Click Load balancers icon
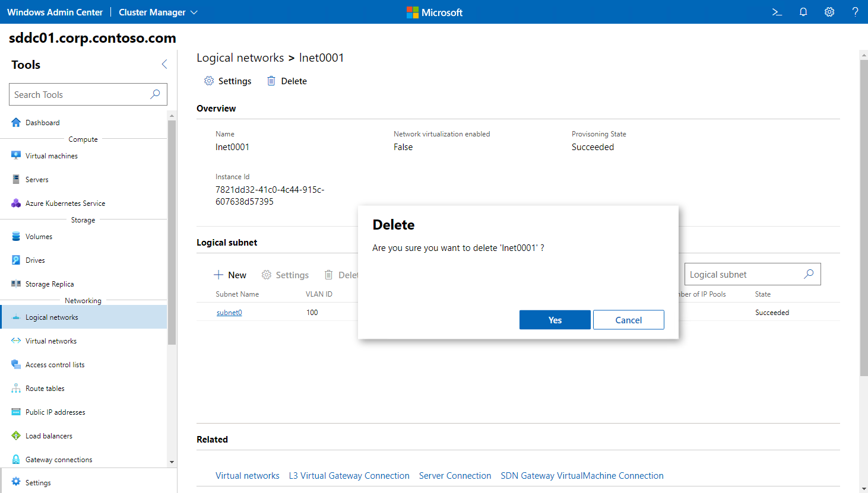 click(x=16, y=435)
